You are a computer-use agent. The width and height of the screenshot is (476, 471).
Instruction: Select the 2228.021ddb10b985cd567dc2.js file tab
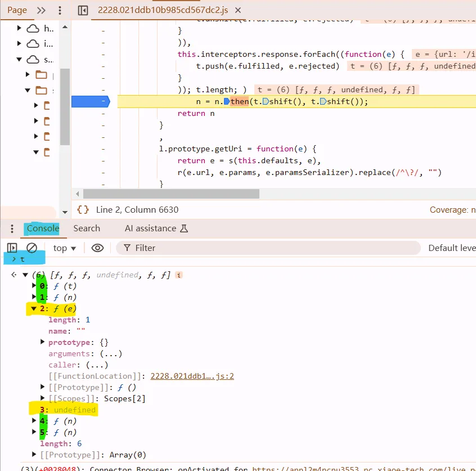pos(163,10)
